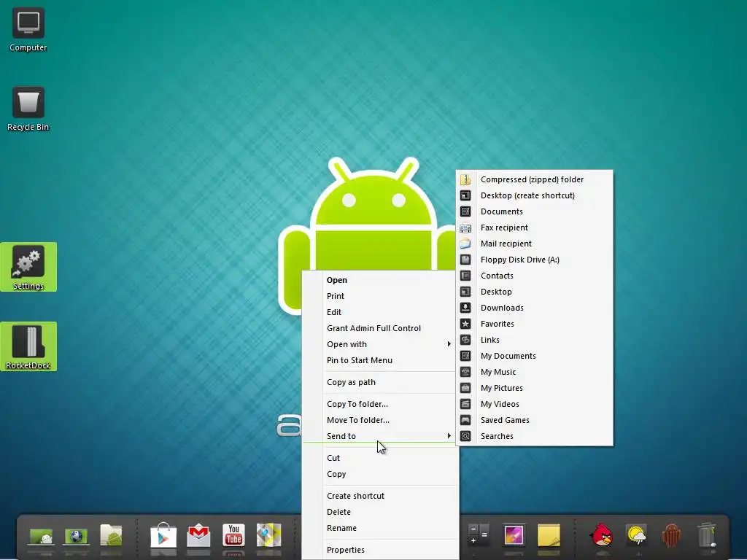Select Pin to Start Menu

(x=380, y=360)
